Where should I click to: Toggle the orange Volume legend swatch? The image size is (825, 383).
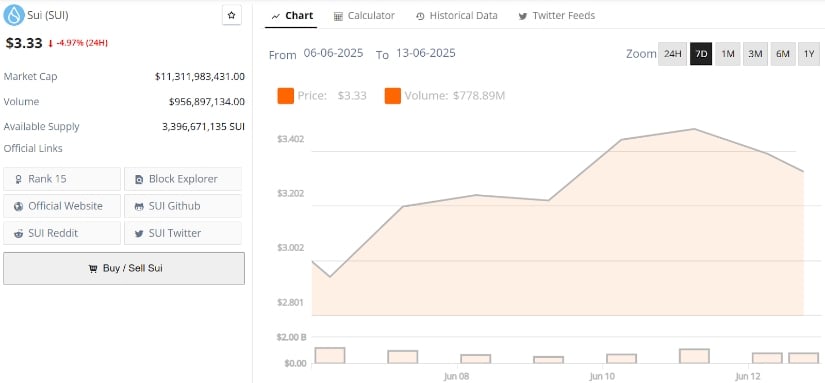point(393,96)
